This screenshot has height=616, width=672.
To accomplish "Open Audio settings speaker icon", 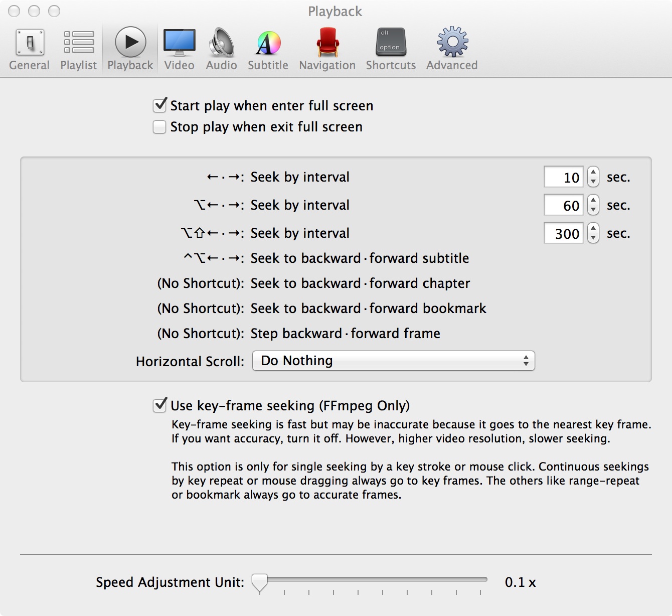I will [221, 49].
